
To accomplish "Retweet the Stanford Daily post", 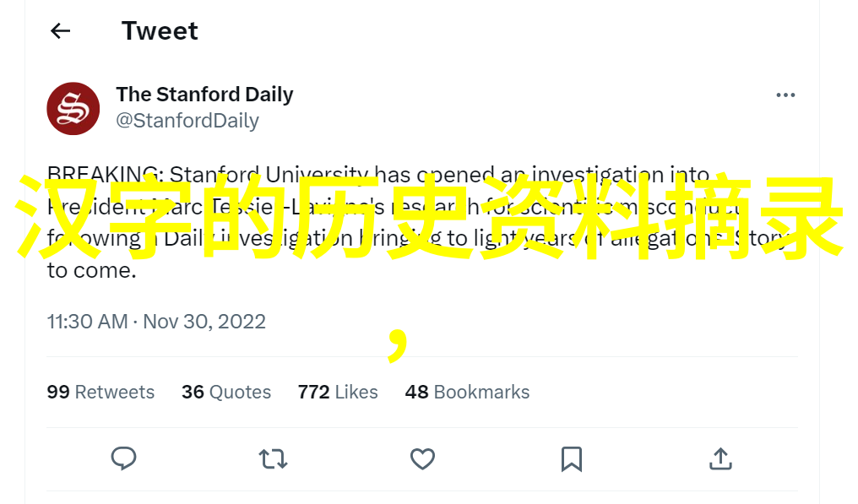I will tap(273, 458).
